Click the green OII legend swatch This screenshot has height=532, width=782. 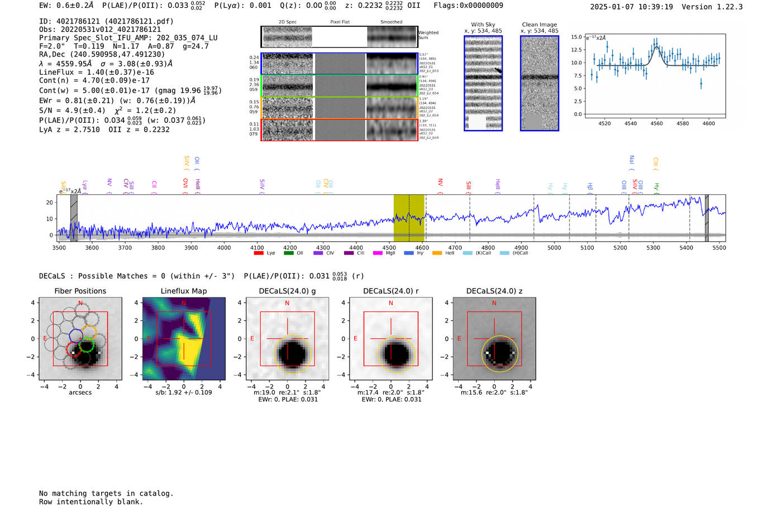click(289, 253)
